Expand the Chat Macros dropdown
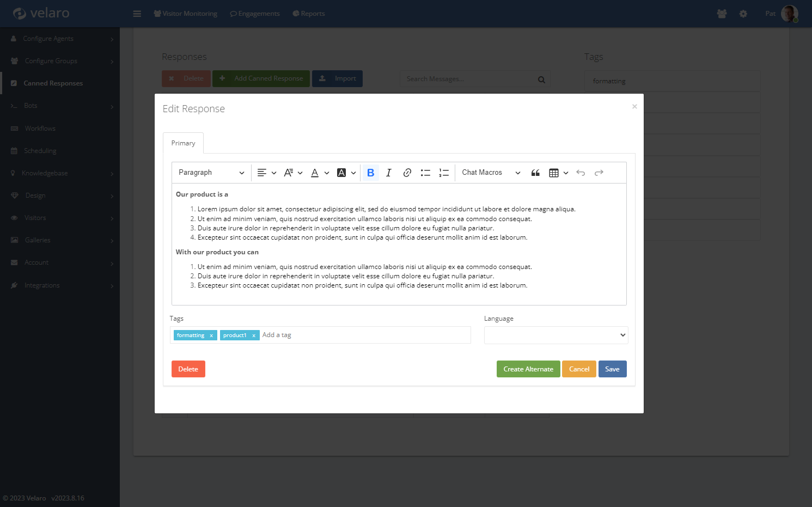Screen dimensions: 812x507 point(491,173)
